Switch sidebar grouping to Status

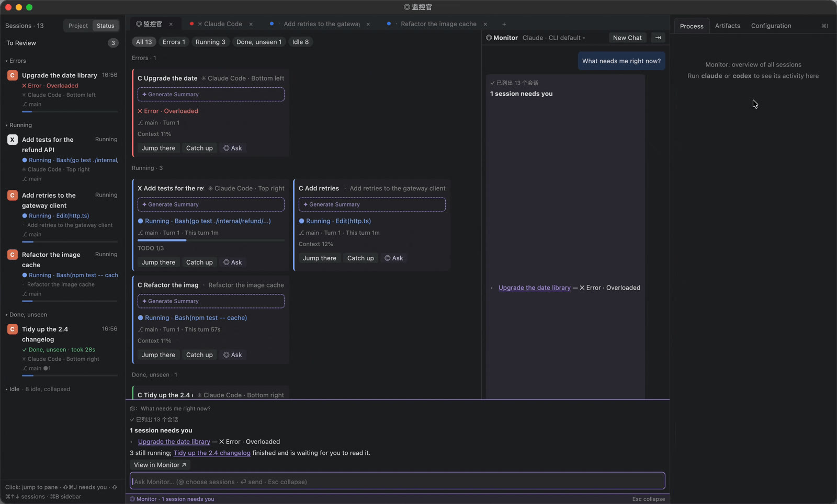(x=105, y=26)
